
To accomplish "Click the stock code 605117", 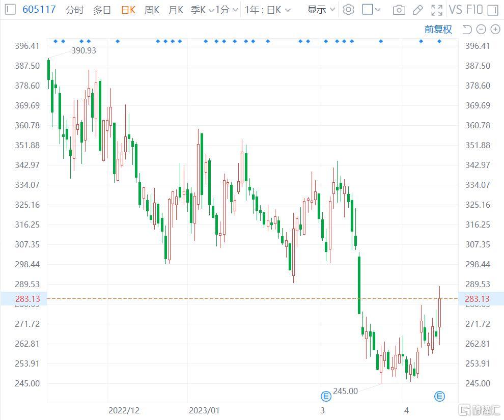I will [x=39, y=9].
